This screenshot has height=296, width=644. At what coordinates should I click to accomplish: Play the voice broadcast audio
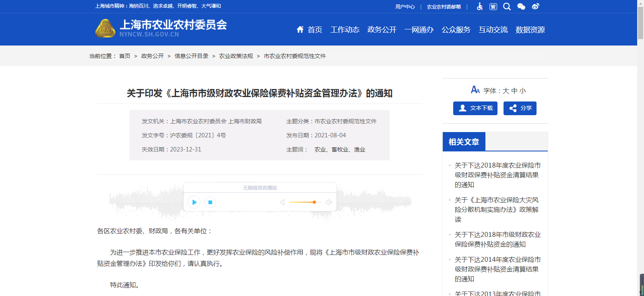click(x=194, y=202)
